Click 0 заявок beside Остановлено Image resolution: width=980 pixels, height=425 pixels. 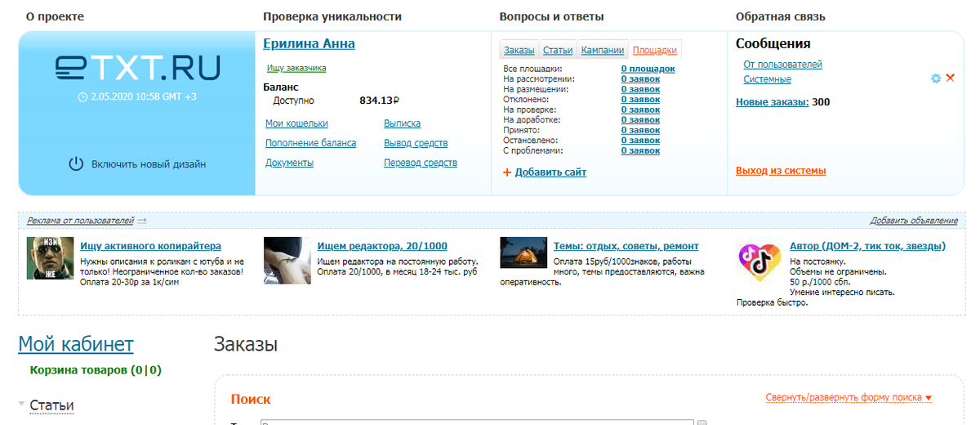(640, 141)
